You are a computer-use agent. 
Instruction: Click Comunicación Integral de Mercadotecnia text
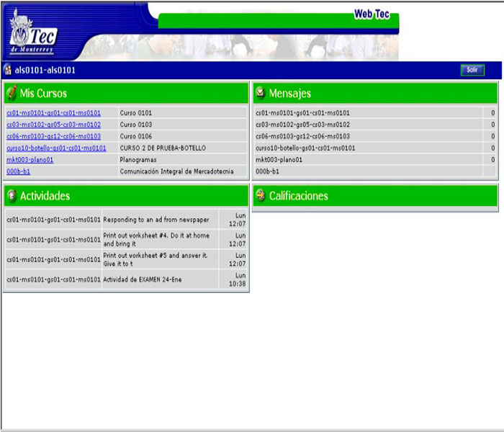click(x=177, y=171)
